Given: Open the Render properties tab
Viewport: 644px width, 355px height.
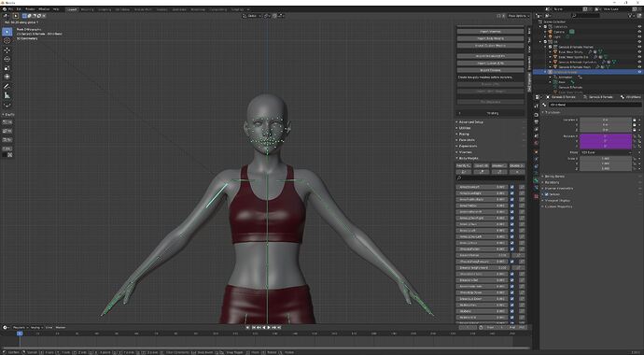Looking at the screenshot, I should point(536,115).
